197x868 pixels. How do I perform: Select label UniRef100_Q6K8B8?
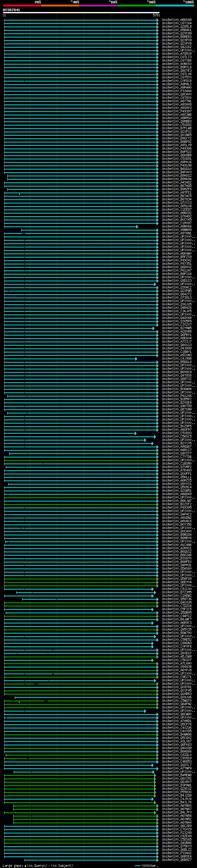[x=177, y=155]
